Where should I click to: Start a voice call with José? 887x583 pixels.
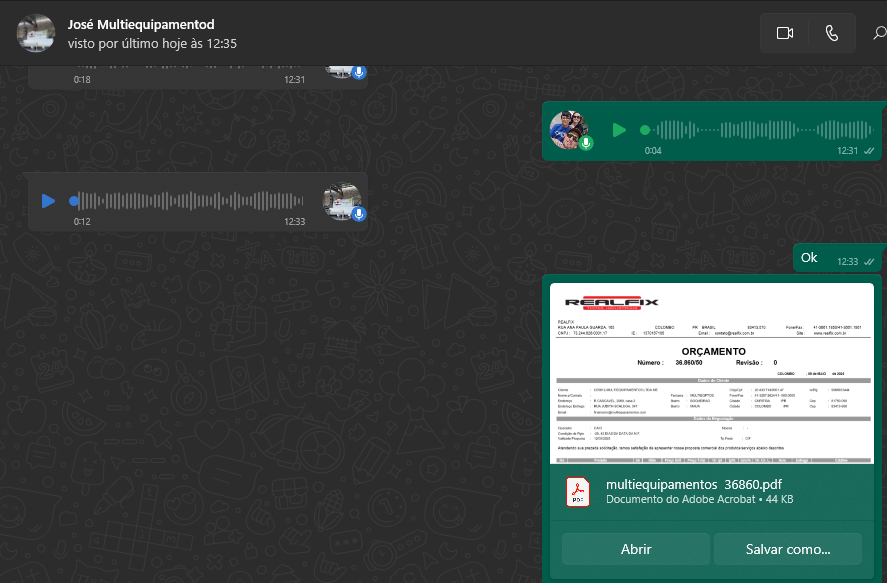(832, 33)
